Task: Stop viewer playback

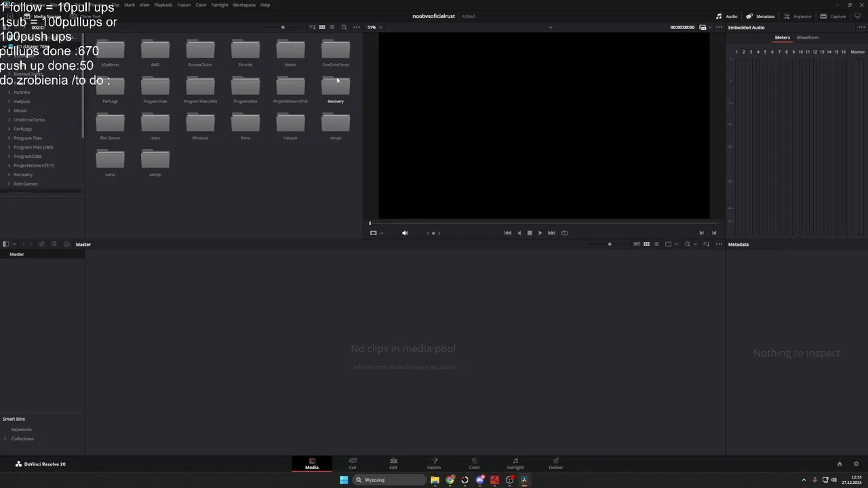Action: point(530,232)
